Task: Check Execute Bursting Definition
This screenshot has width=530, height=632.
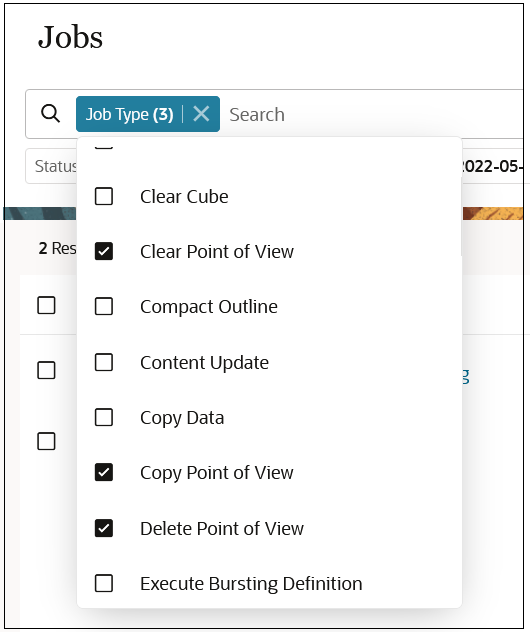Action: pyautogui.click(x=104, y=583)
